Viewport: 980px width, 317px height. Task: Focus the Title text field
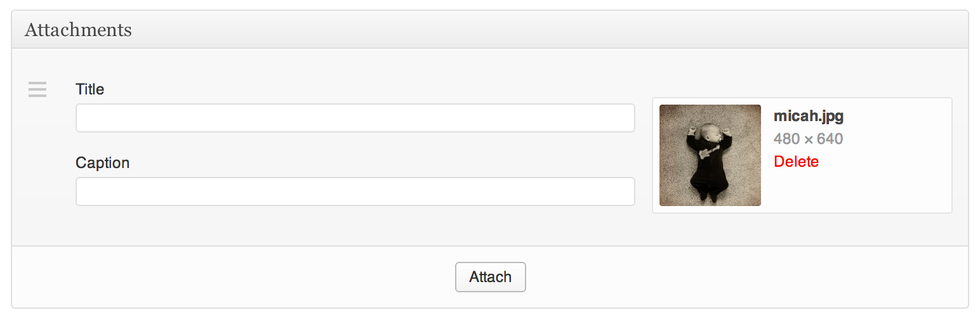pyautogui.click(x=355, y=118)
